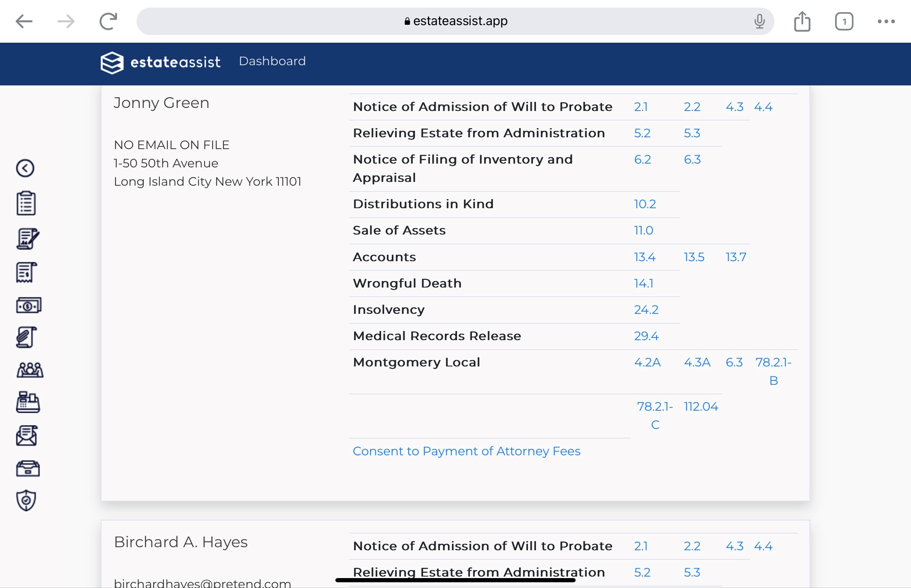Tap the microphone icon in address bar
This screenshot has width=911, height=588.
(760, 21)
